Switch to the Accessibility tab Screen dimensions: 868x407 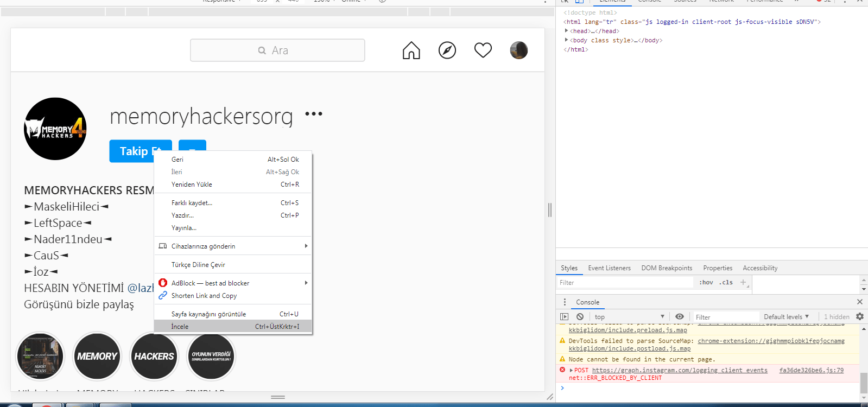tap(760, 268)
